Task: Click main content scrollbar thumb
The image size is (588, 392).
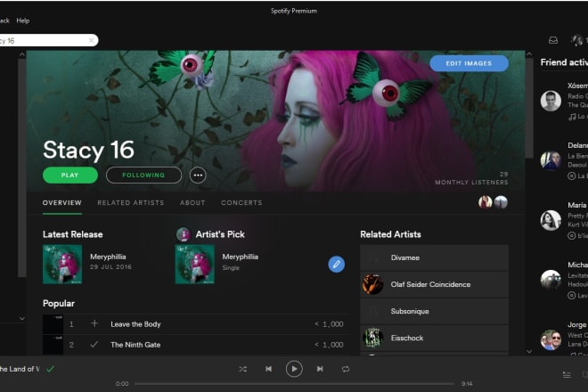Action: tap(529, 108)
